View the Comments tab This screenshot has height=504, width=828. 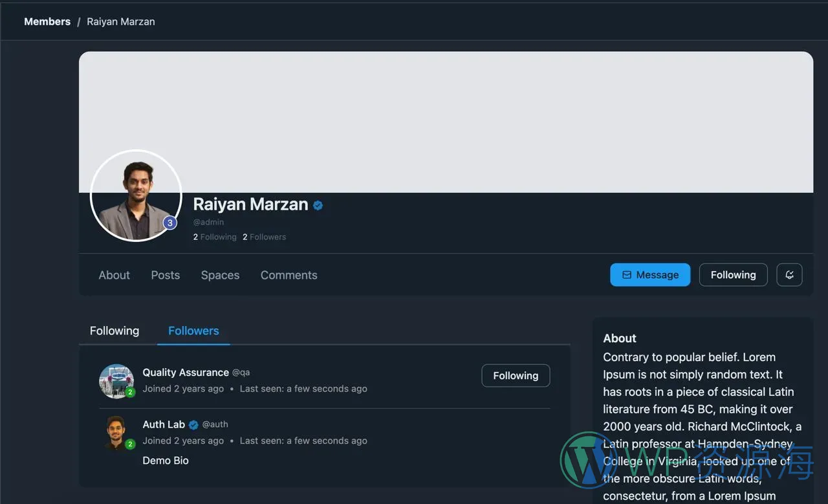(289, 275)
